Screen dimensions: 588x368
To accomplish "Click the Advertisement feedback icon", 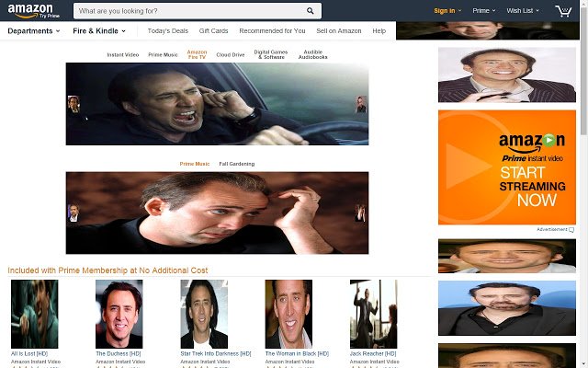I will pos(571,229).
